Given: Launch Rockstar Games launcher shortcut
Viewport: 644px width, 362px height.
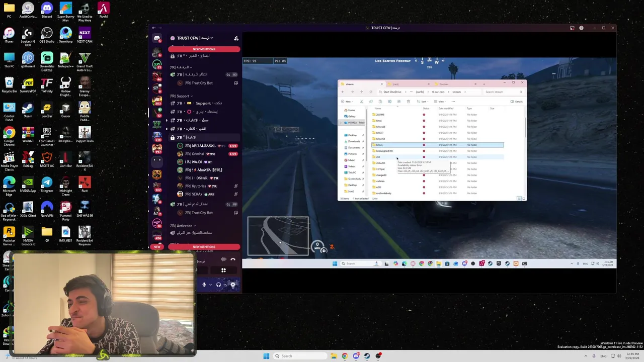Looking at the screenshot, I should 9,236.
